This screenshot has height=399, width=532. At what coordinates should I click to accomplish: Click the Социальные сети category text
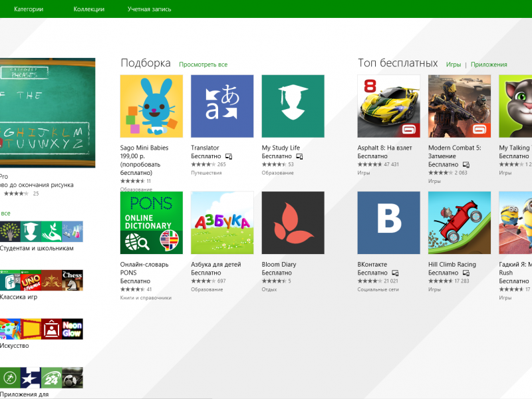(x=378, y=289)
